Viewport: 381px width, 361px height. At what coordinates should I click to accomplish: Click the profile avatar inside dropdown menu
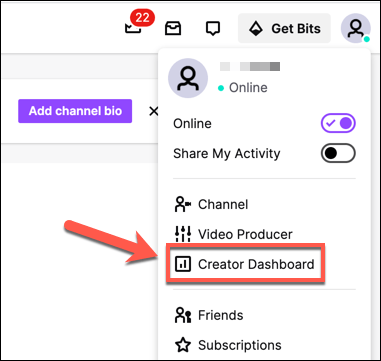click(188, 78)
